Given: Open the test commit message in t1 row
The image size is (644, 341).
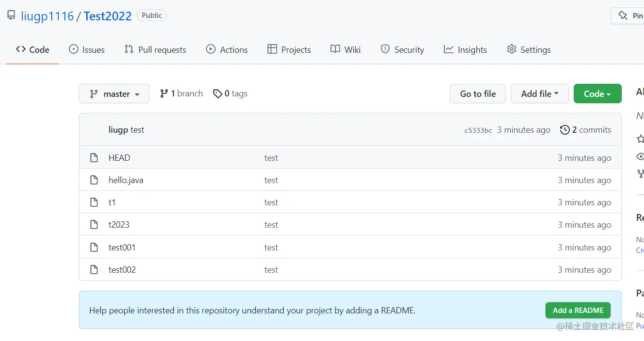Looking at the screenshot, I should 271,202.
